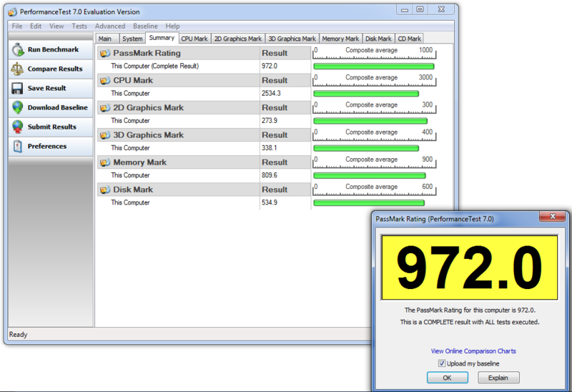
Task: Click the Compare Results button label
Action: tap(55, 69)
